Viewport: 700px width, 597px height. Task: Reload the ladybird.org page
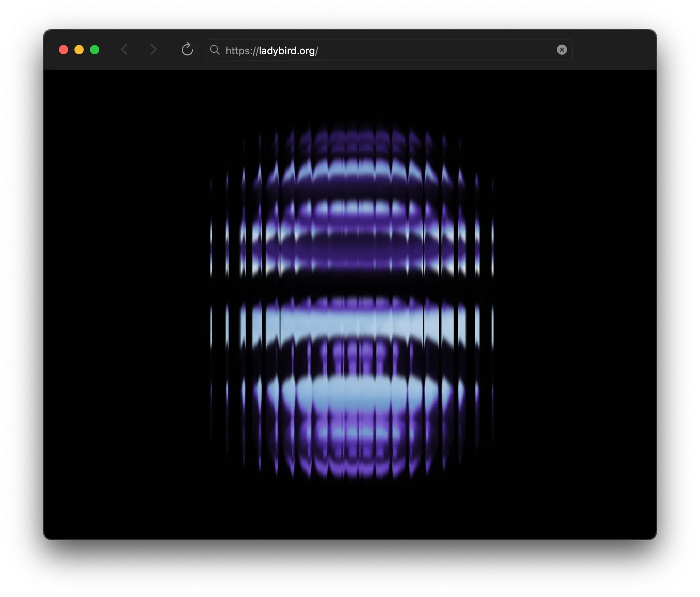pyautogui.click(x=187, y=50)
